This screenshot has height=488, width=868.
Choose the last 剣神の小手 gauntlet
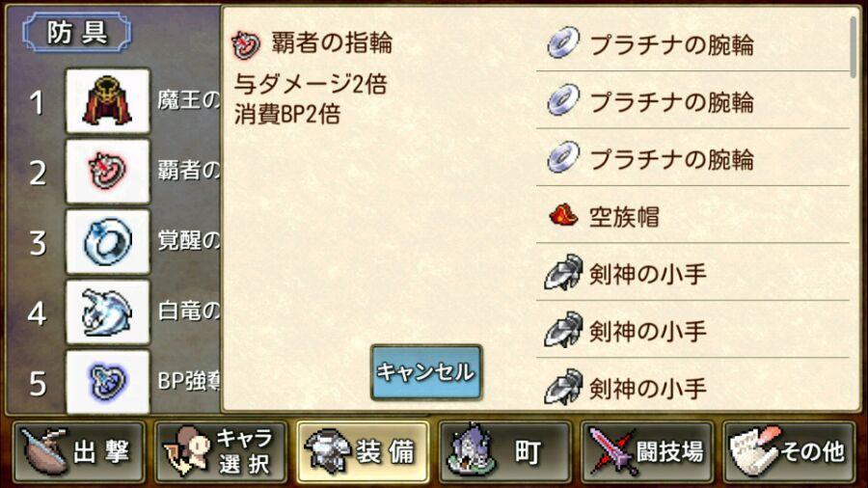point(692,386)
